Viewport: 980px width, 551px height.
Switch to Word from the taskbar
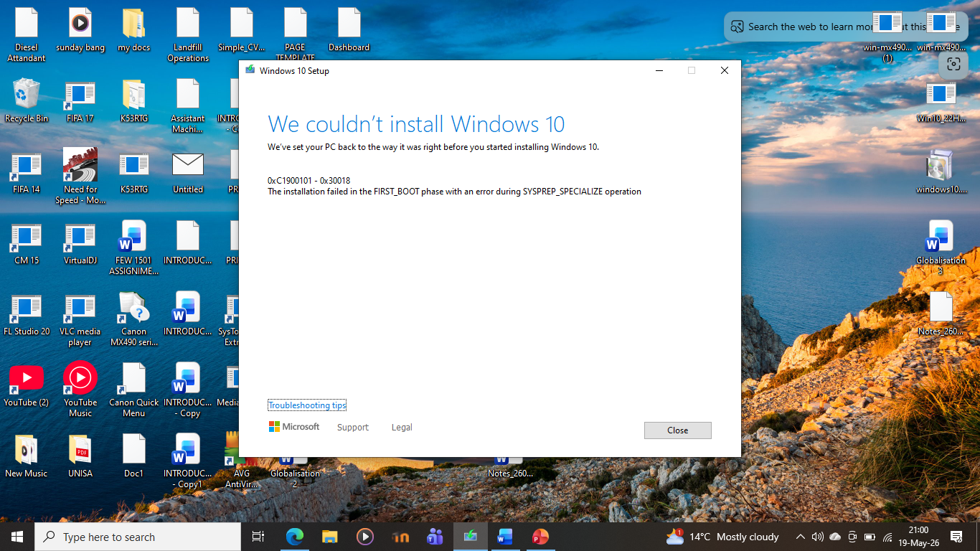tap(505, 537)
